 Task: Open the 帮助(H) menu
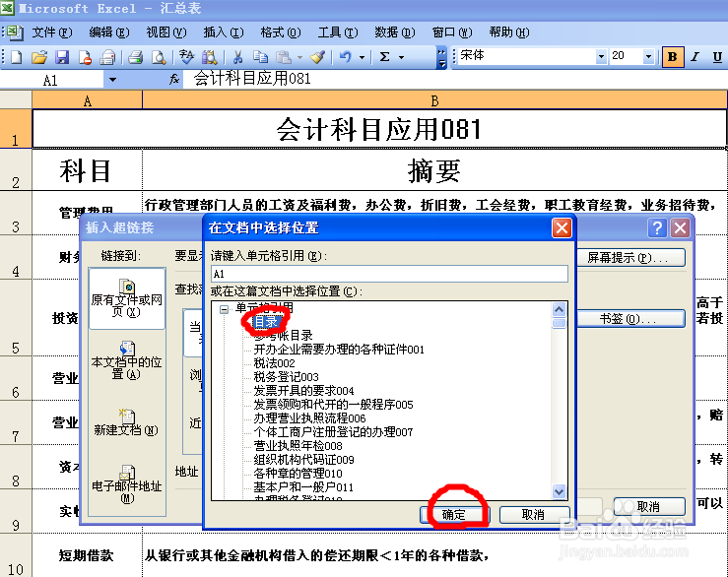509,32
